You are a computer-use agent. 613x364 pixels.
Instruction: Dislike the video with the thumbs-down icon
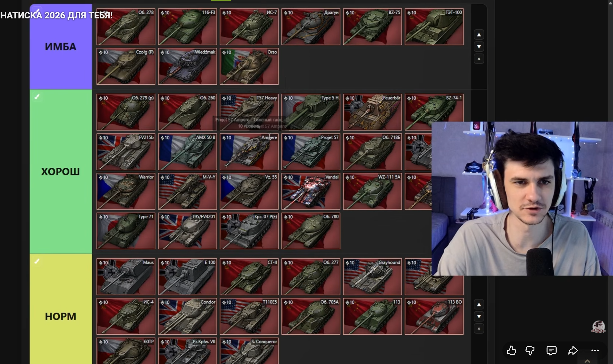point(530,351)
